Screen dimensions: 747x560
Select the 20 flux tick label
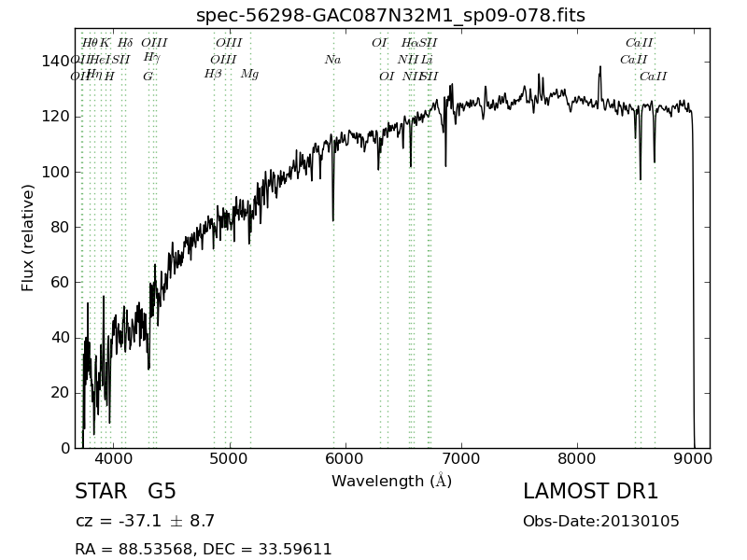point(61,393)
